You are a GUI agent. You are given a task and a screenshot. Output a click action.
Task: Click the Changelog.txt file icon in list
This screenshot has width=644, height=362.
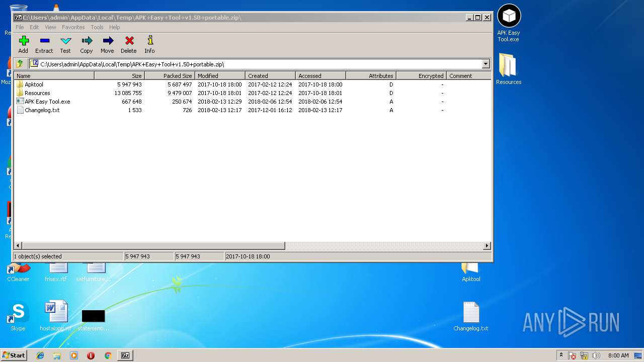[x=20, y=110]
